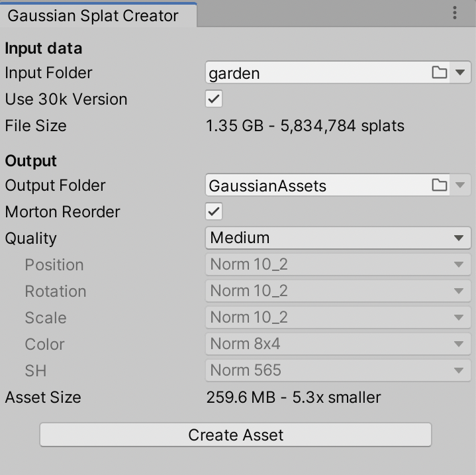Click the 'Asset Size' label

(x=43, y=397)
